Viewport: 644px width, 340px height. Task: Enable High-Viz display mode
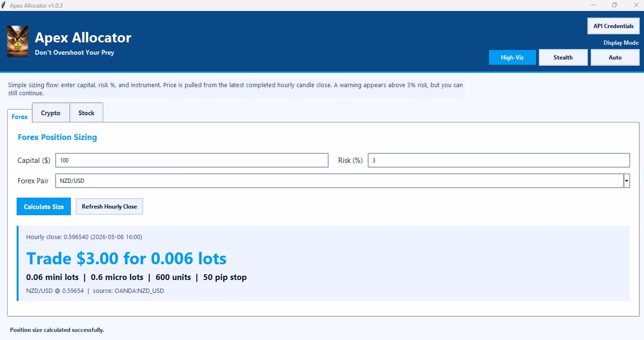pyautogui.click(x=512, y=58)
